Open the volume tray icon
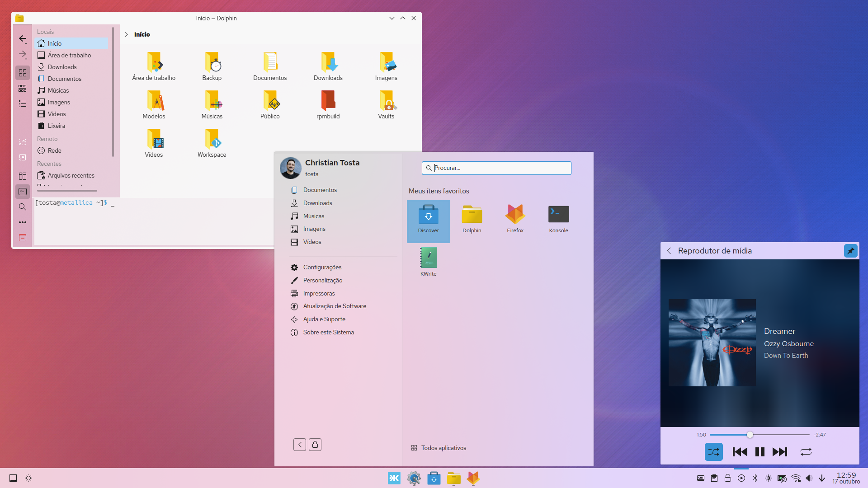The width and height of the screenshot is (868, 488). 809,478
